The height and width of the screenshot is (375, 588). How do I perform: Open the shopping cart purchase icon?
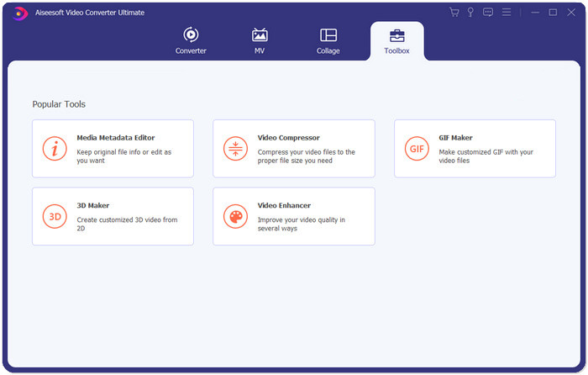(454, 13)
